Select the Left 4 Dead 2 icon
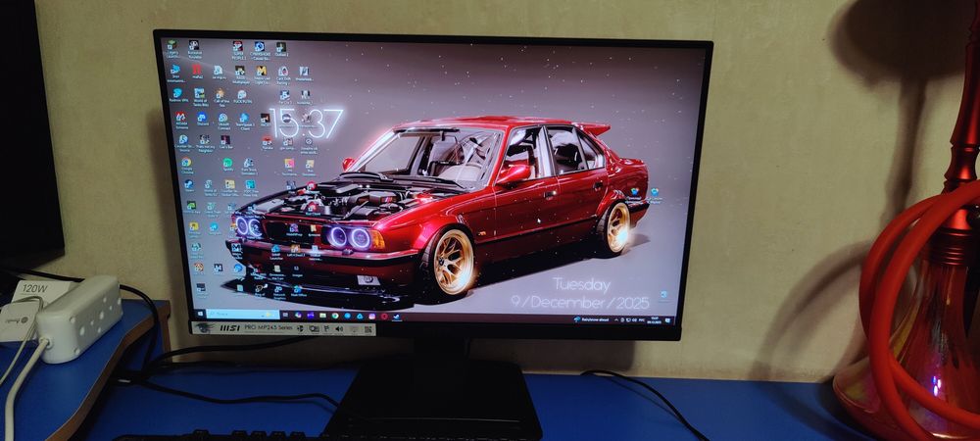 coord(295,252)
